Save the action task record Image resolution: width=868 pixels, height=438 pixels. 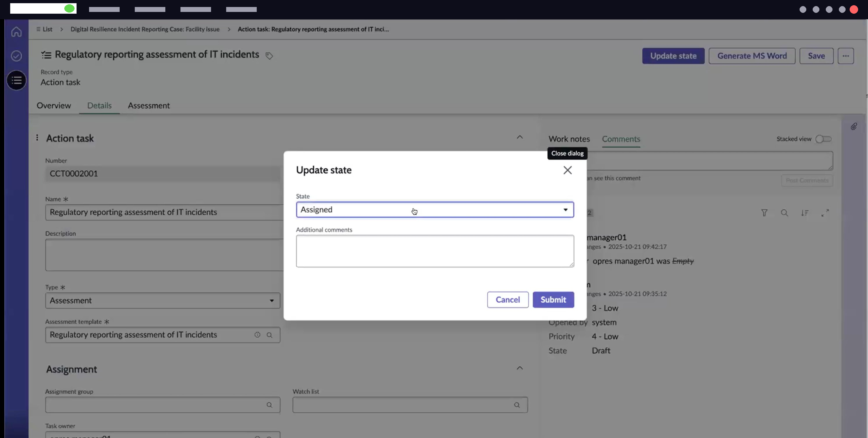click(816, 56)
